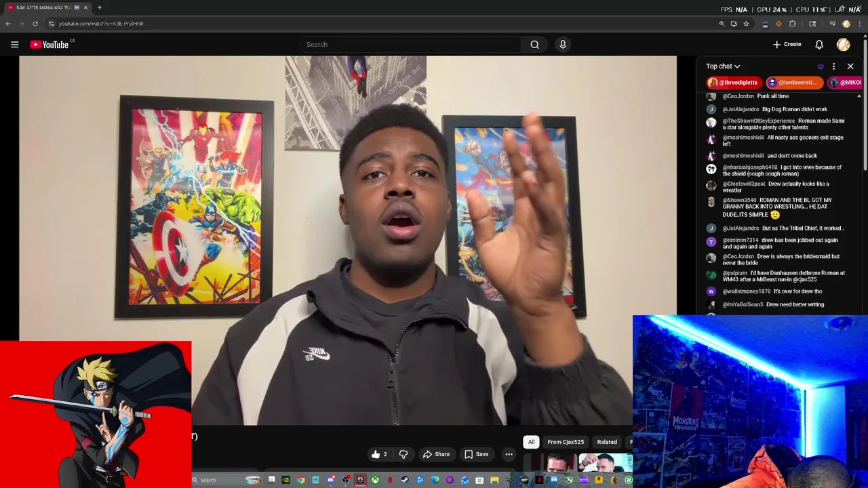868x488 pixels.
Task: Open the notifications bell
Action: click(x=819, y=44)
